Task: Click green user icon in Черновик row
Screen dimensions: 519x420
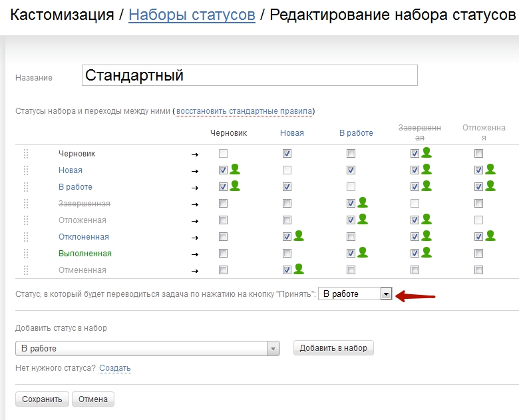Action: tap(427, 153)
